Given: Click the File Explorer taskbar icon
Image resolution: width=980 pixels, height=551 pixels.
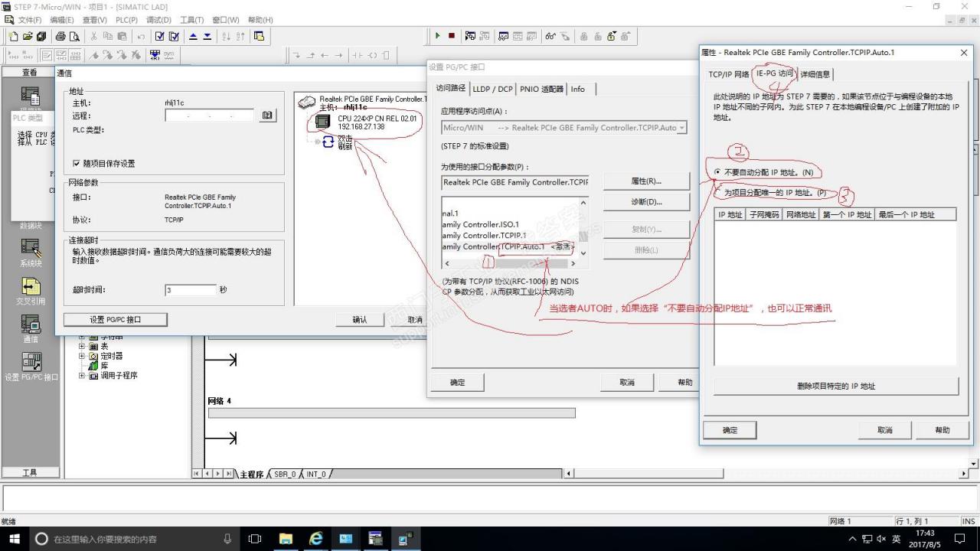Looking at the screenshot, I should pyautogui.click(x=286, y=539).
